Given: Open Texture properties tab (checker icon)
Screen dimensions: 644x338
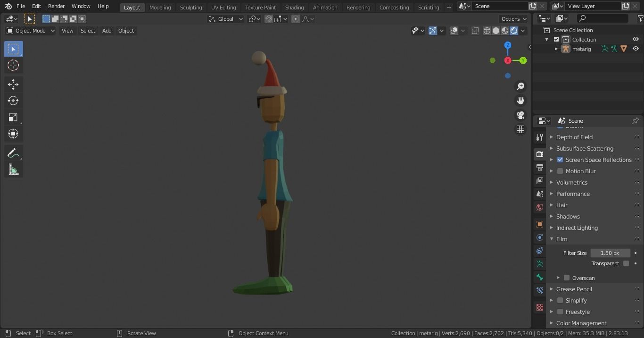Looking at the screenshot, I should [x=540, y=307].
